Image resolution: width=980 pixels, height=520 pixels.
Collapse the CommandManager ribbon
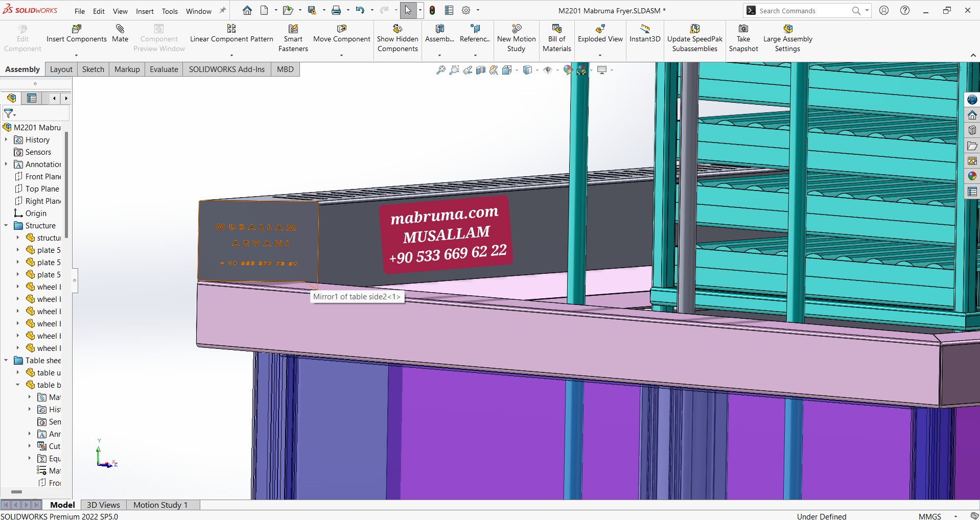click(973, 55)
